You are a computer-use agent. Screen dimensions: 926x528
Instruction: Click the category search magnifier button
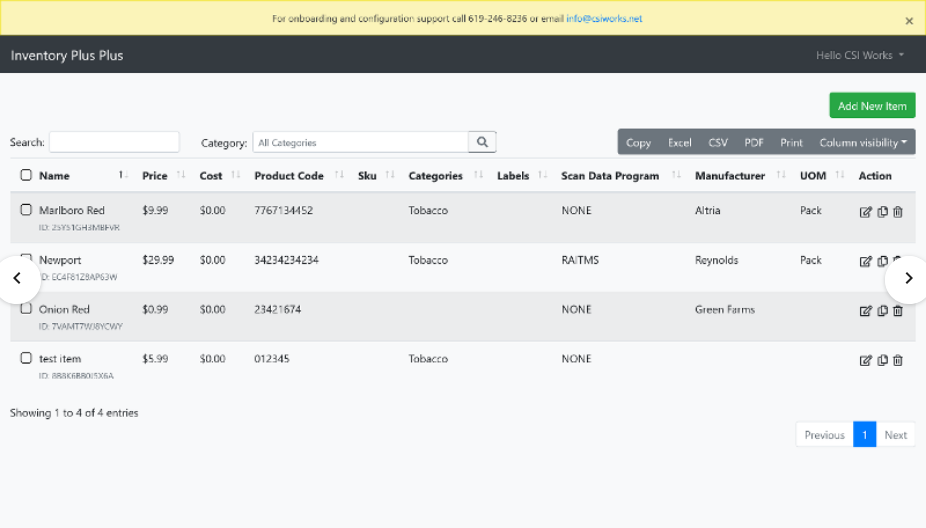[x=482, y=142]
